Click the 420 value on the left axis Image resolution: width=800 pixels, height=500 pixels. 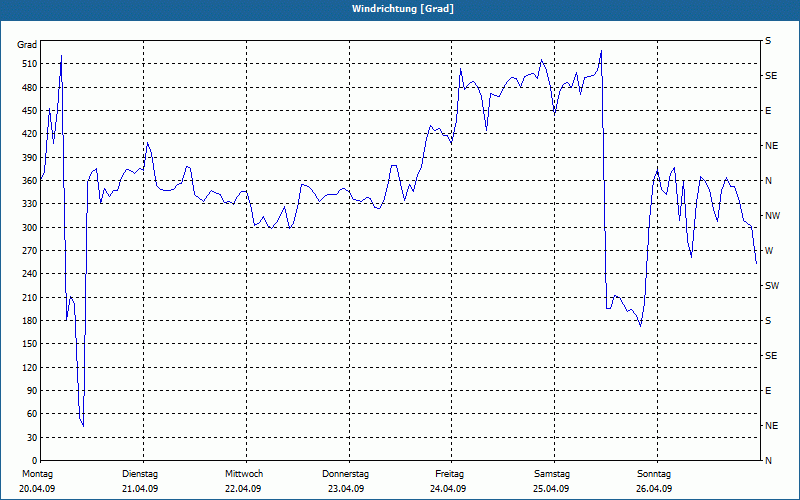(30, 134)
